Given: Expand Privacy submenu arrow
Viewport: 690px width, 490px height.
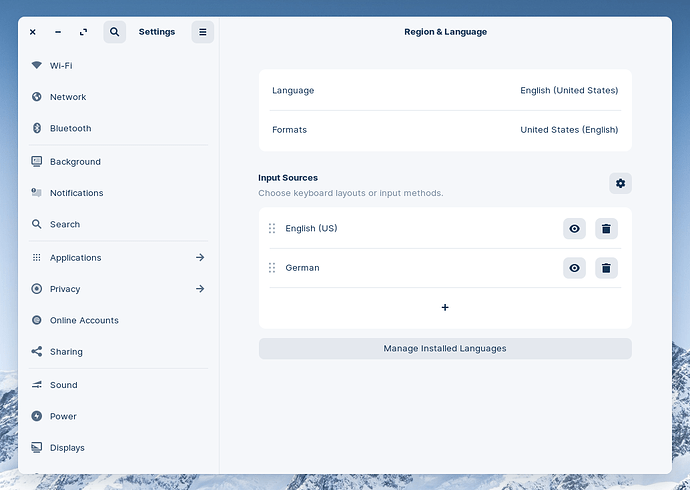Looking at the screenshot, I should tap(200, 289).
